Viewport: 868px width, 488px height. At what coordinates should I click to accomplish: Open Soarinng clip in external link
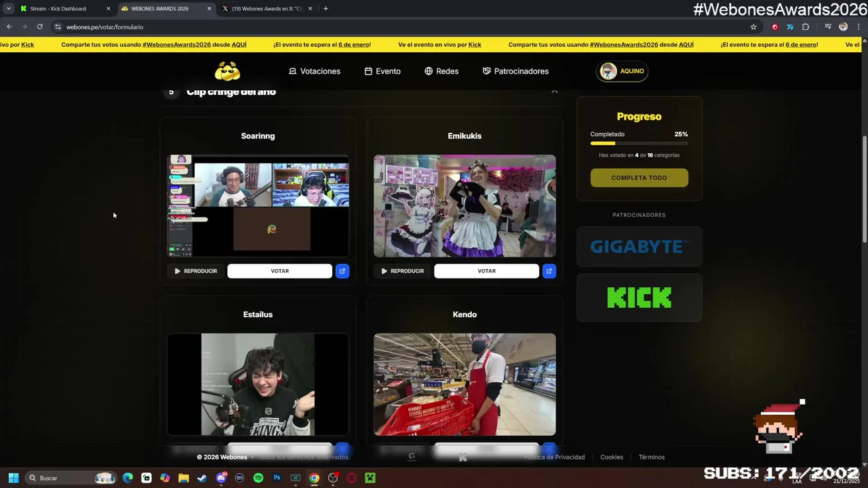coord(342,271)
